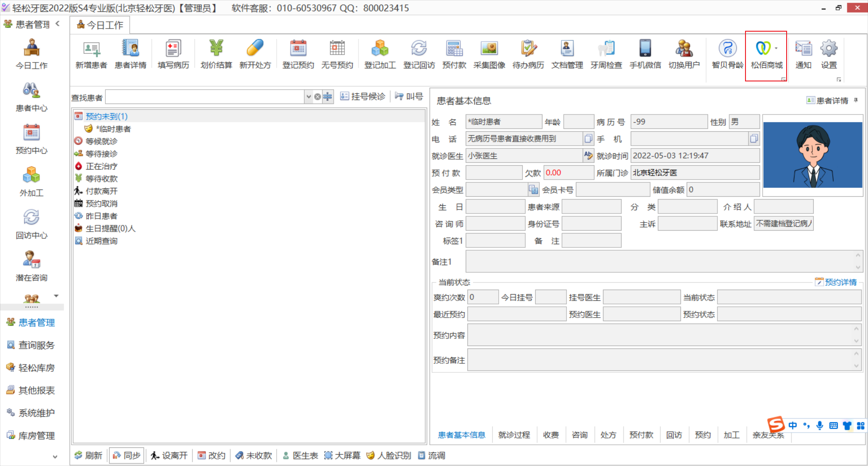Click the 填写病历 toolbar icon
This screenshot has width=868, height=466.
click(x=173, y=54)
